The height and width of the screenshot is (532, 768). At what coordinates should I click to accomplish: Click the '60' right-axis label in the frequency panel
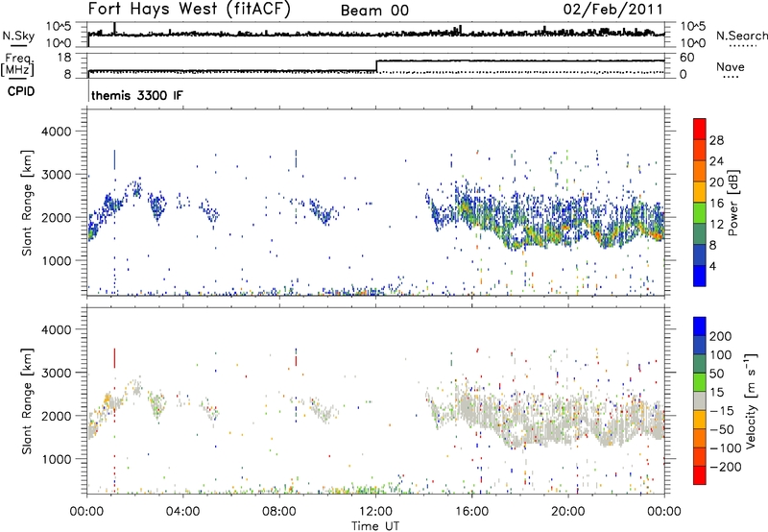tap(687, 58)
